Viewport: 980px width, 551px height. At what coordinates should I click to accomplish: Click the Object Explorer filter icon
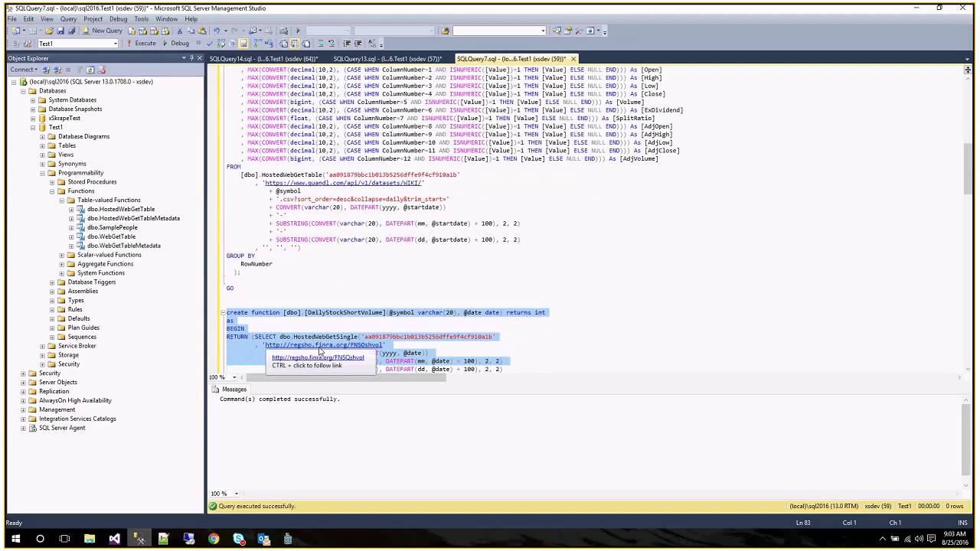[x=80, y=70]
